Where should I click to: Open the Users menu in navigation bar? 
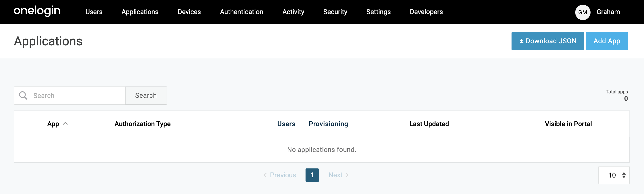point(94,12)
